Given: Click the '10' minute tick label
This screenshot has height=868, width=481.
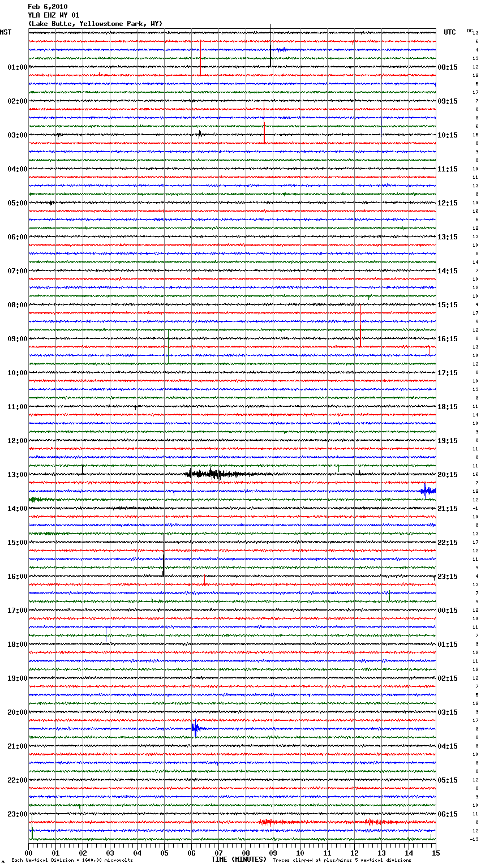Looking at the screenshot, I should coord(300,853).
